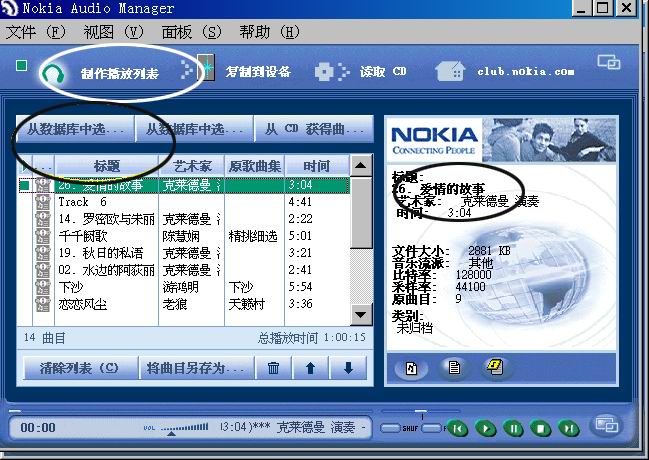The height and width of the screenshot is (460, 649).
Task: Toggle the SHUF shuffle button
Action: (390, 428)
